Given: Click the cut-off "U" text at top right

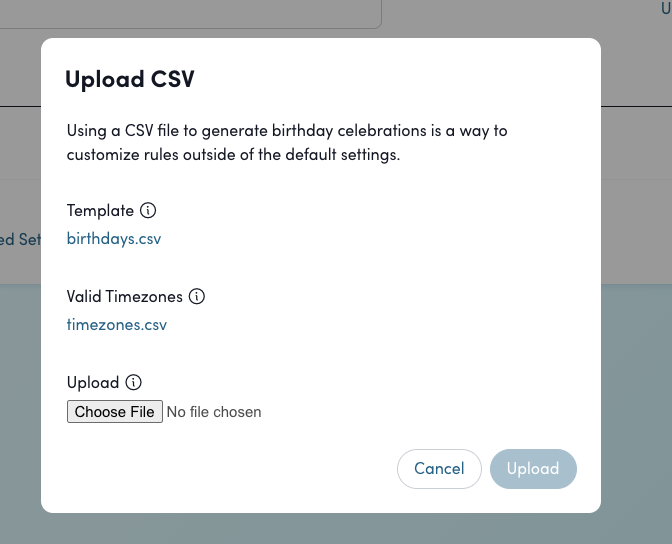Looking at the screenshot, I should (x=666, y=8).
